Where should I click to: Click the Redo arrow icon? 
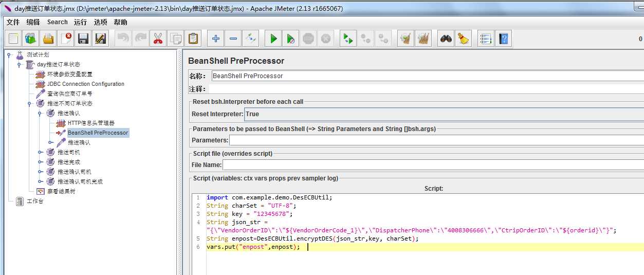pos(141,39)
